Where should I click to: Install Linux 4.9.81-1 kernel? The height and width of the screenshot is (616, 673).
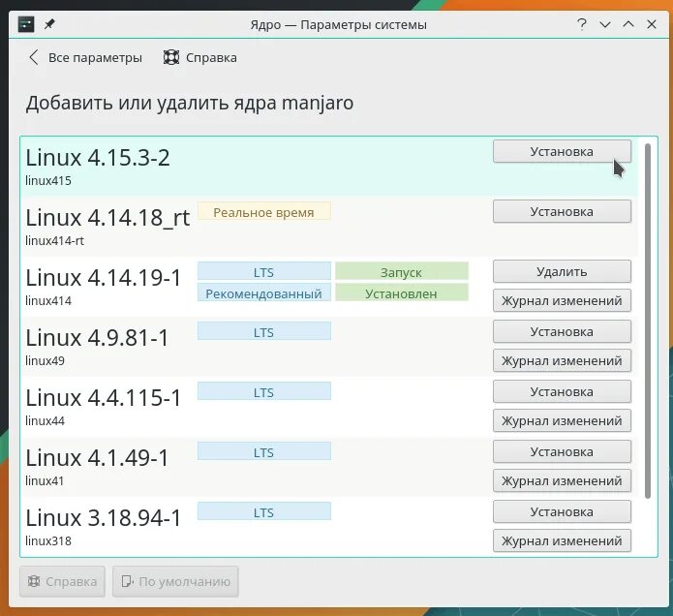tap(562, 332)
